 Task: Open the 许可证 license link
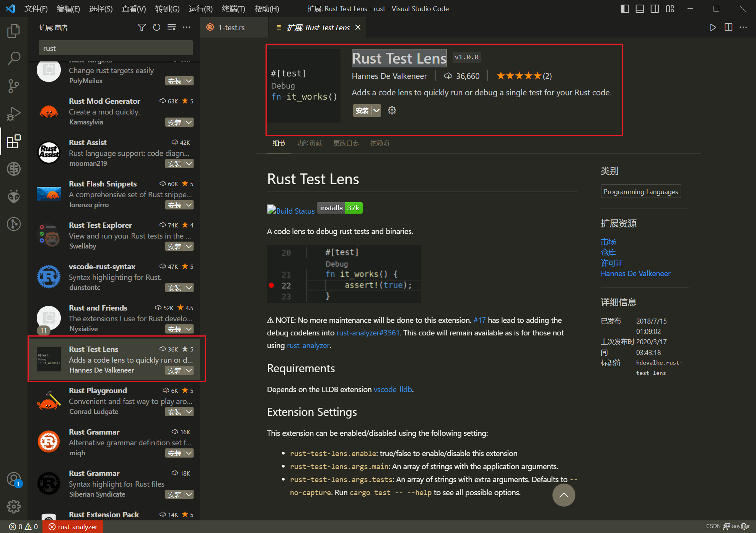[612, 263]
